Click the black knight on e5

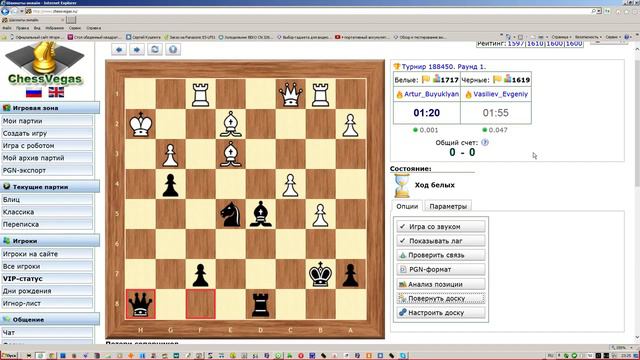[x=231, y=214]
